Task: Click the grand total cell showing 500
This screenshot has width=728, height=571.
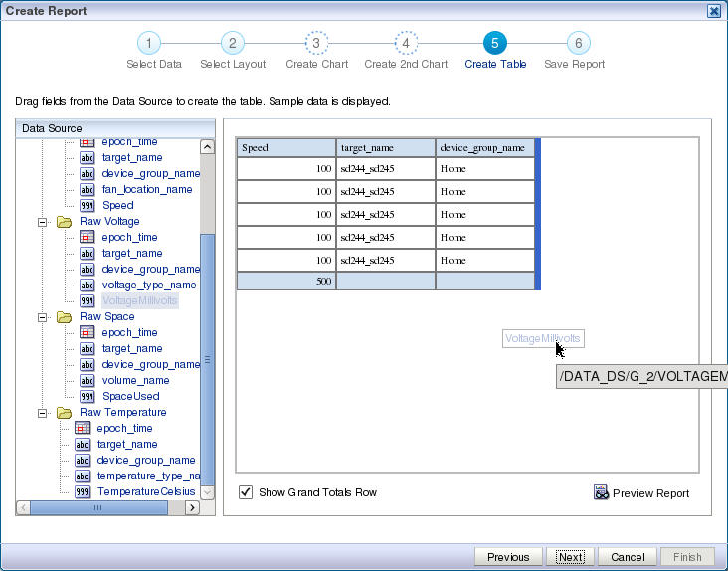Action: tap(286, 281)
